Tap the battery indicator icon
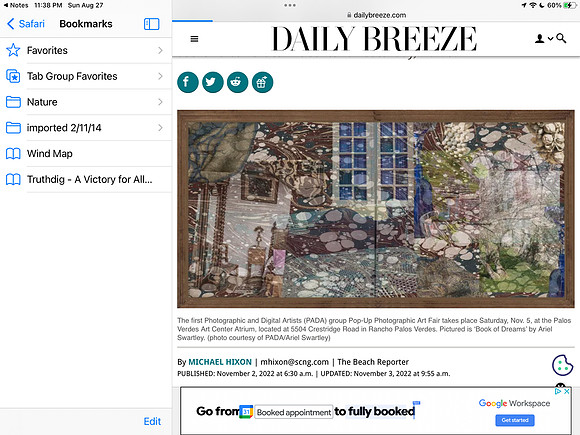This screenshot has height=435, width=580. (569, 5)
